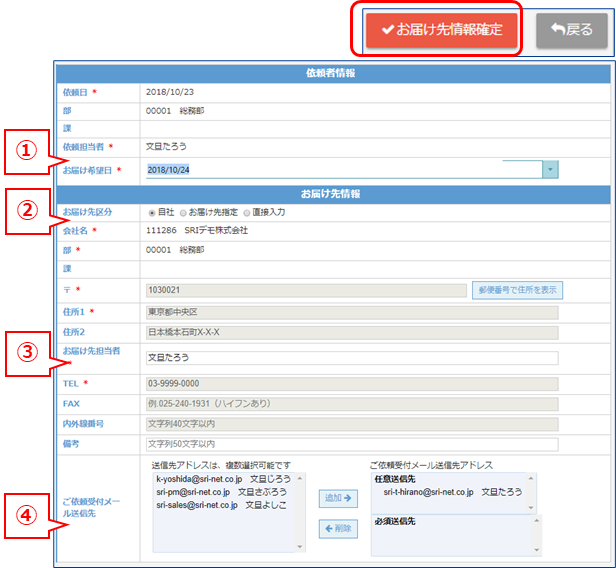Click the 備考 remarks text field
The width and height of the screenshot is (616, 568).
click(350, 444)
